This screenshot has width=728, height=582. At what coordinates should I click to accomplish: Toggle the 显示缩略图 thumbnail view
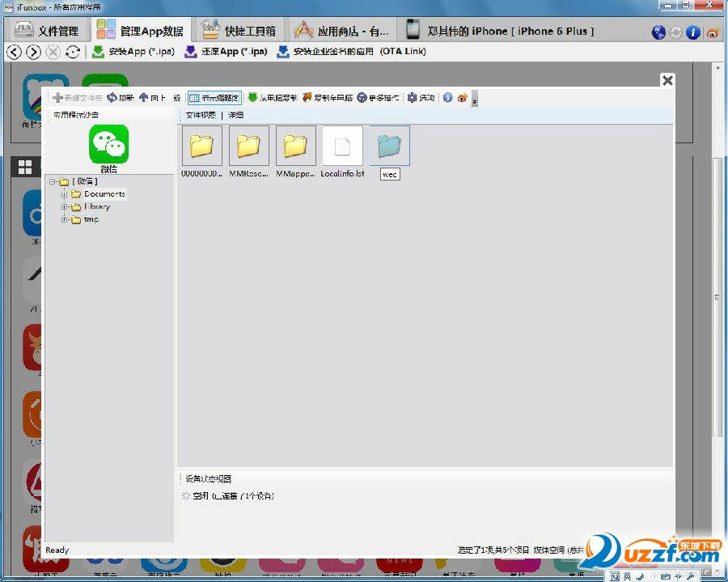click(215, 98)
